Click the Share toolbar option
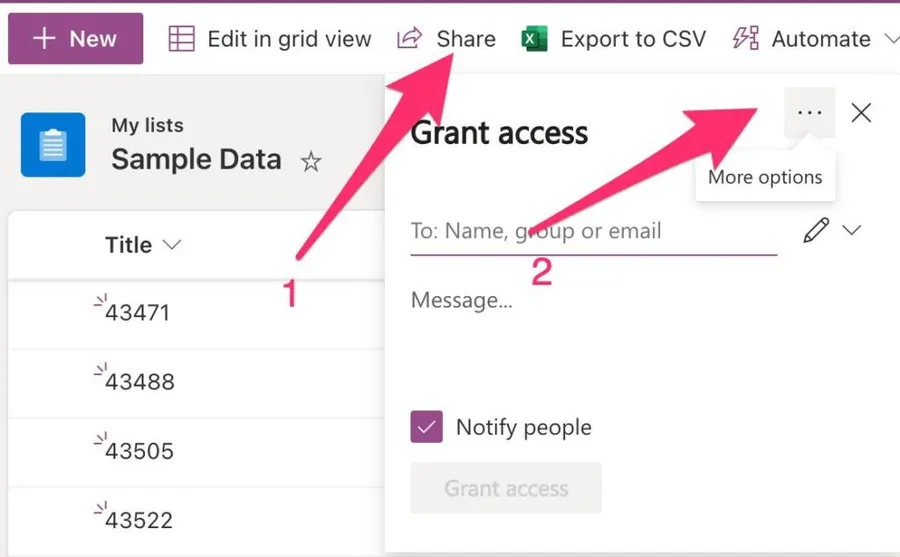 click(x=447, y=39)
